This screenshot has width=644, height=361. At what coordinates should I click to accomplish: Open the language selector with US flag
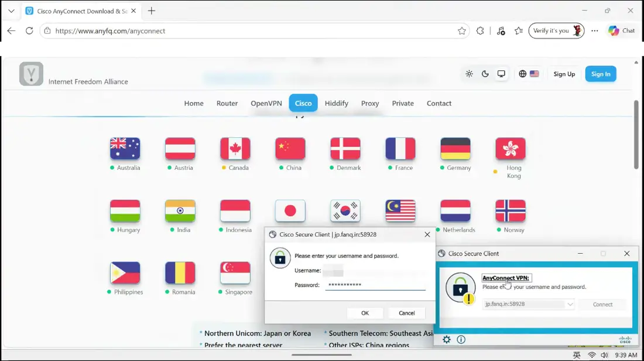[529, 74]
